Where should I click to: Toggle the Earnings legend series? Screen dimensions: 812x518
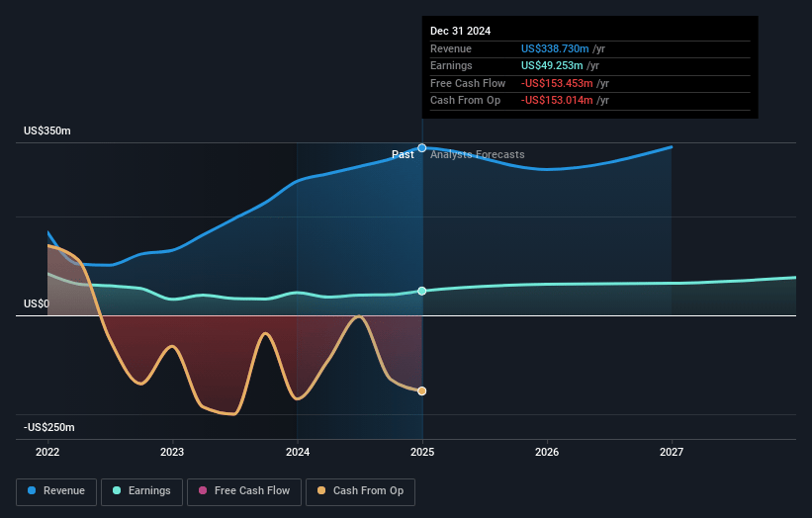pos(141,491)
